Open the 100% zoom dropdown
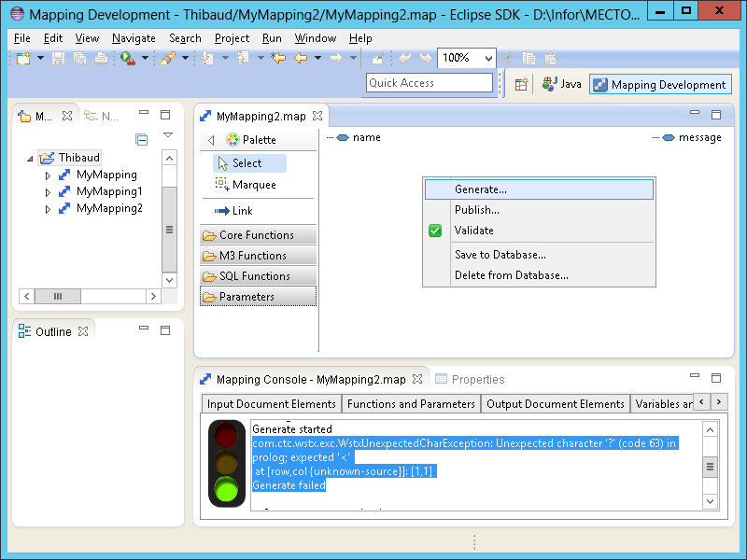The width and height of the screenshot is (747, 560). (488, 58)
